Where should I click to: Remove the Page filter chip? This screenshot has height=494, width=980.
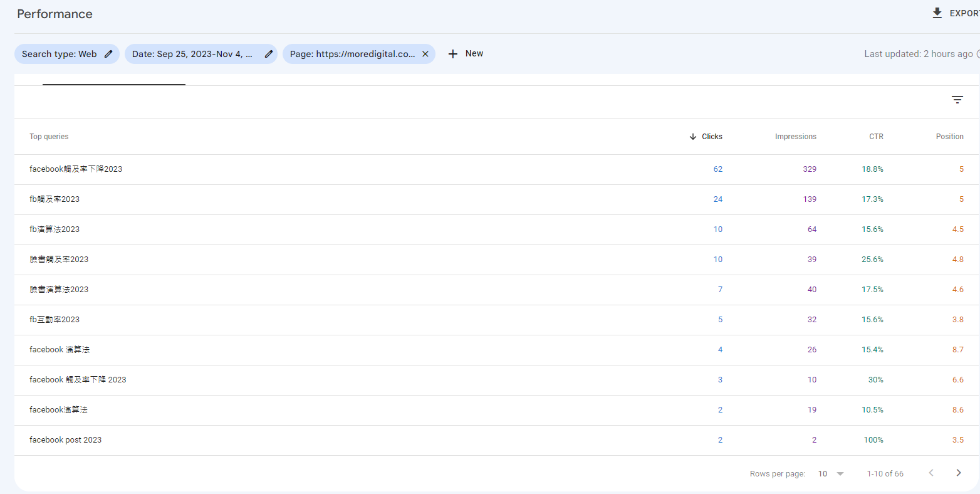(x=425, y=54)
